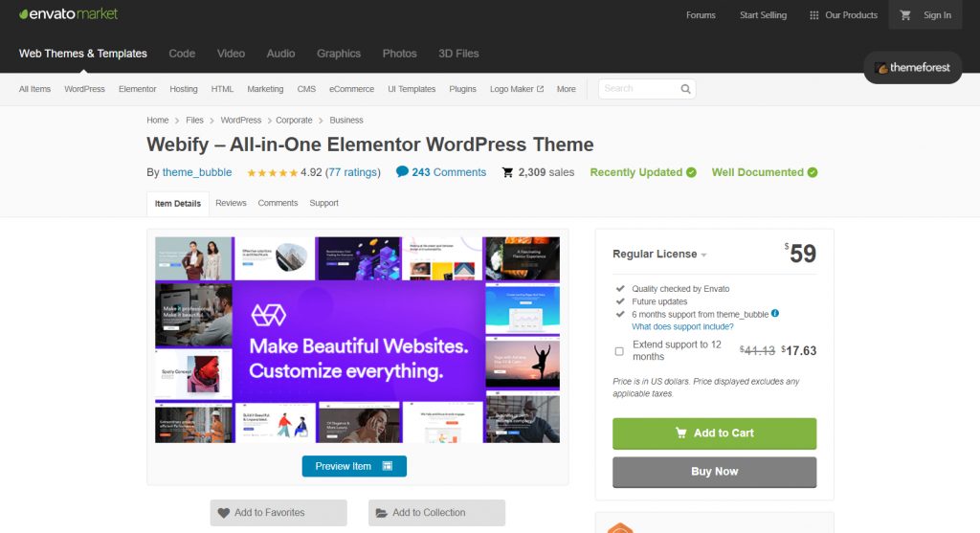This screenshot has height=533, width=980.
Task: Click the external link icon on Logo Maker
Action: (540, 89)
